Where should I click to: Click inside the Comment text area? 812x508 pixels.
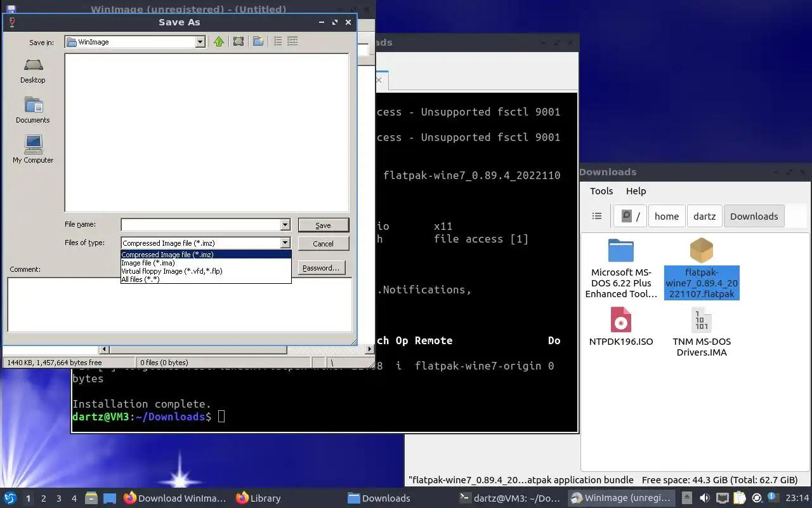(180, 305)
